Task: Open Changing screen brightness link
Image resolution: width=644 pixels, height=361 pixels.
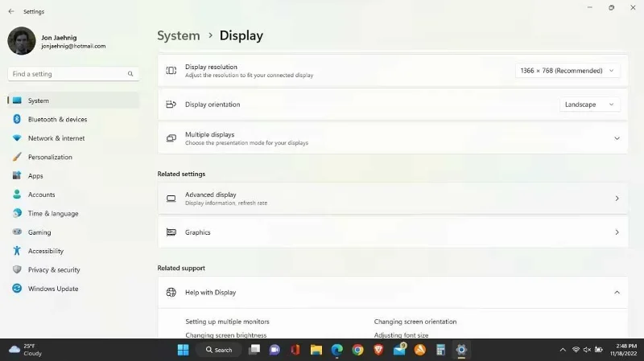Action: [x=226, y=335]
